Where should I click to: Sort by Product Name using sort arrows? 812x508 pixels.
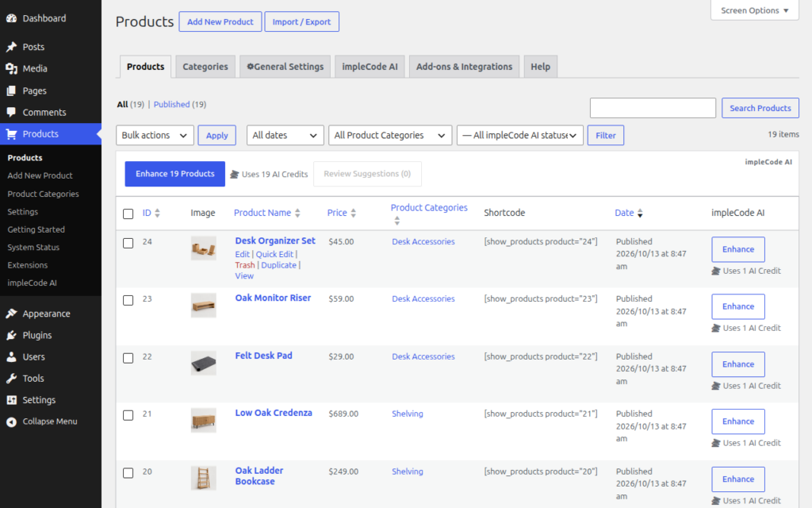[x=297, y=213]
